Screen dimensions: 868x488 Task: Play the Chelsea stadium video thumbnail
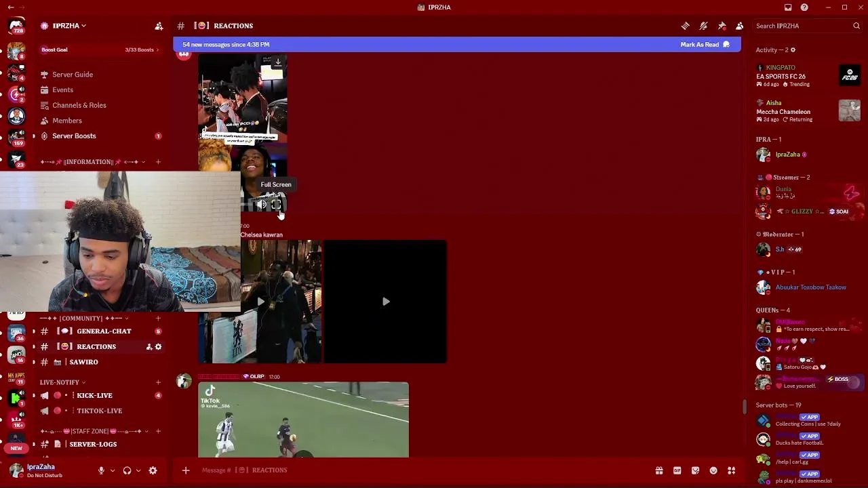(x=260, y=302)
